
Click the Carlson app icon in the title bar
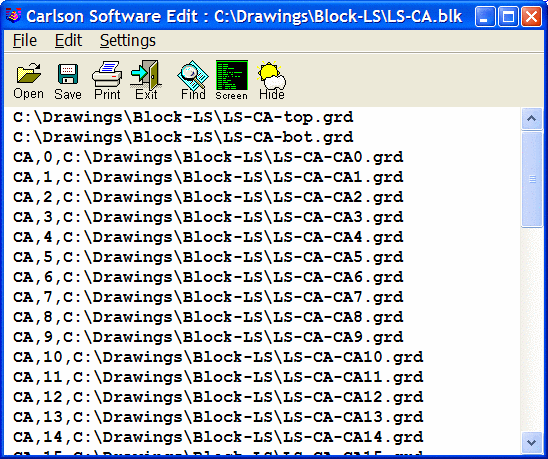tap(14, 16)
